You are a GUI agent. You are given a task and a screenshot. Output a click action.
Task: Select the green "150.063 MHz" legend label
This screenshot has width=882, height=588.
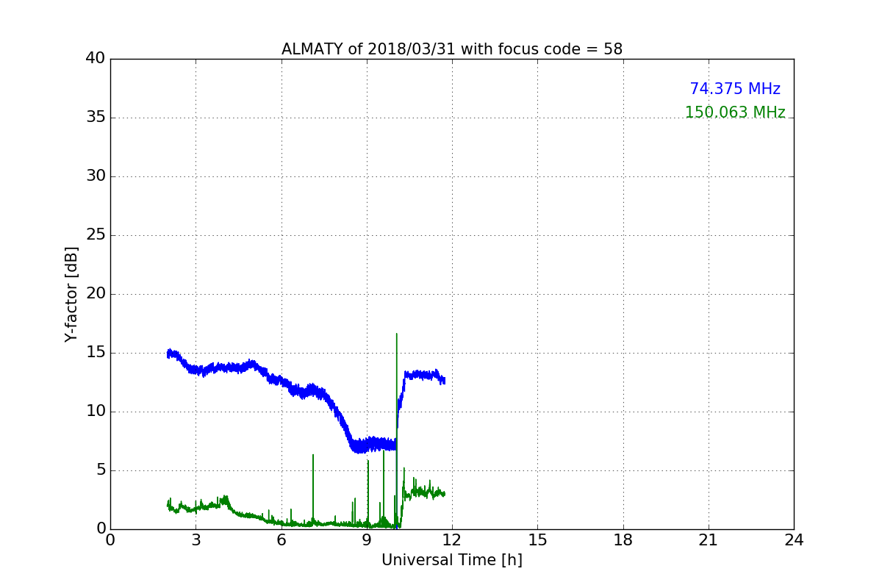click(x=735, y=112)
